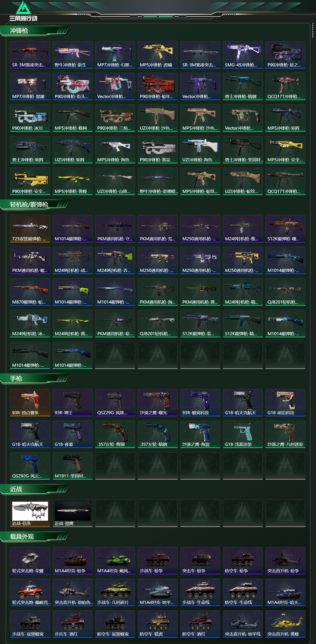Viewport: 316px width, 644px height.
Task: Select the P90冲锋枪-冰川 item
Action: click(x=30, y=118)
